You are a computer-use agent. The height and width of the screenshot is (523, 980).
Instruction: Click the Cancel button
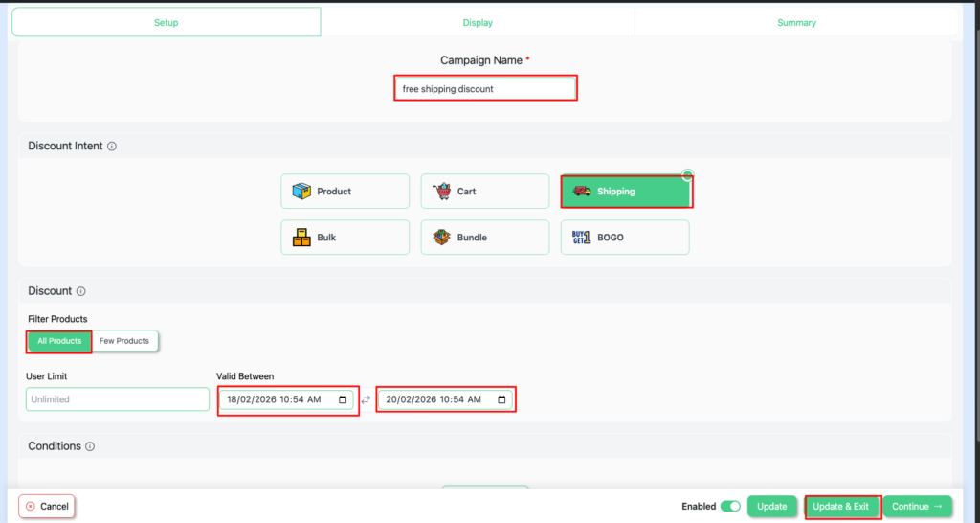click(x=47, y=506)
